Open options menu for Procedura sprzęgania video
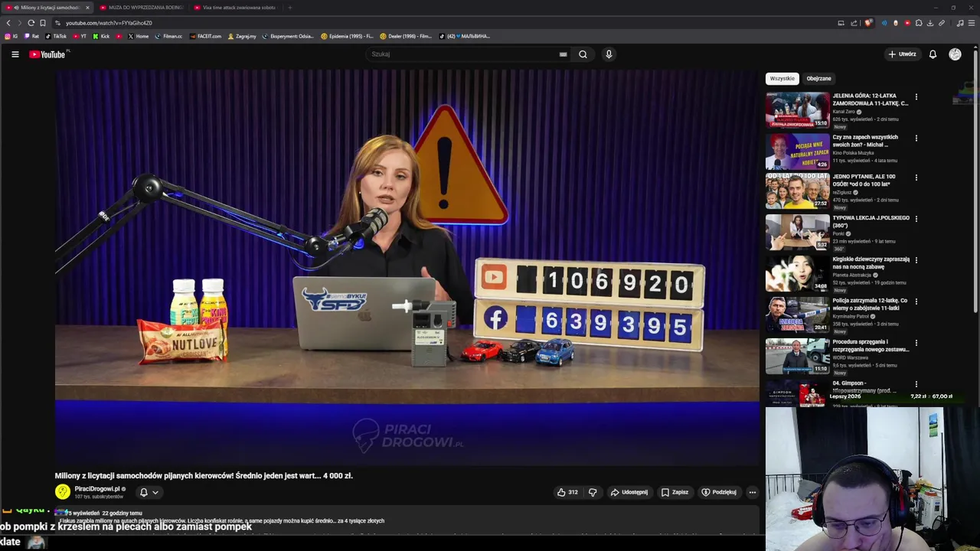Screen dimensions: 980x551 point(916,343)
